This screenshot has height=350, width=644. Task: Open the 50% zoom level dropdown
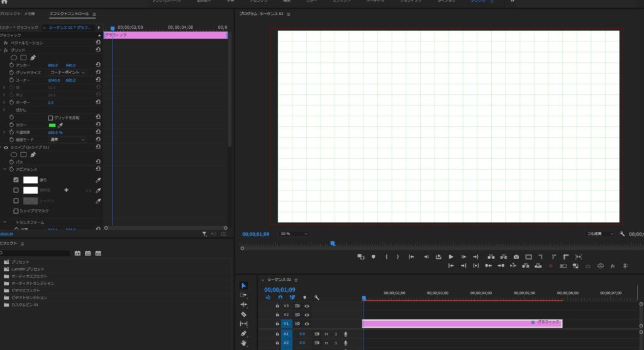coord(293,234)
